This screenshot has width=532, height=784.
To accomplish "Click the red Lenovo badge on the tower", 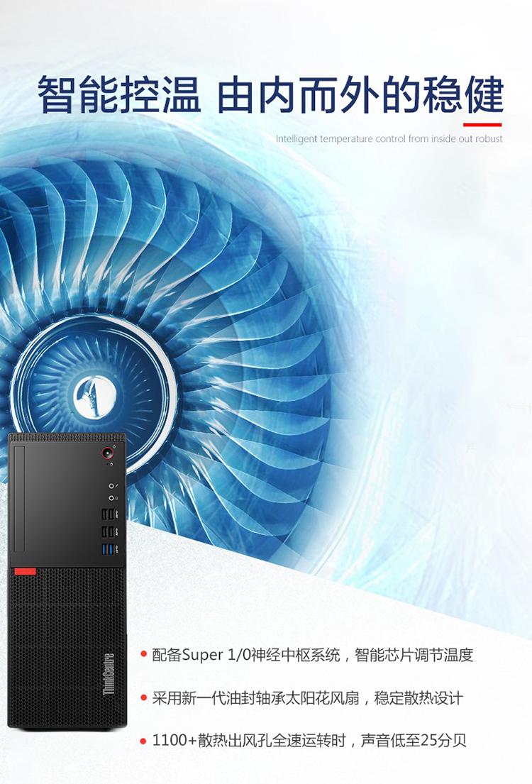I will coord(25,571).
